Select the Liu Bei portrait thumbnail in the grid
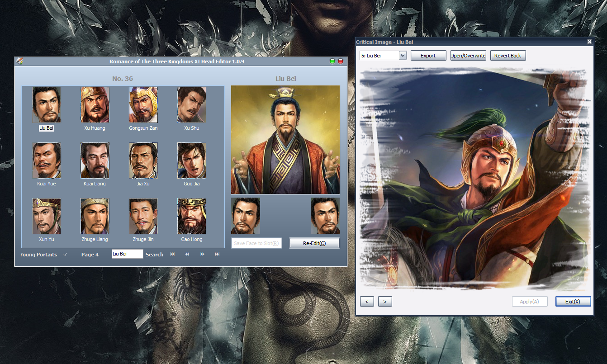This screenshot has height=364, width=607. tap(47, 105)
